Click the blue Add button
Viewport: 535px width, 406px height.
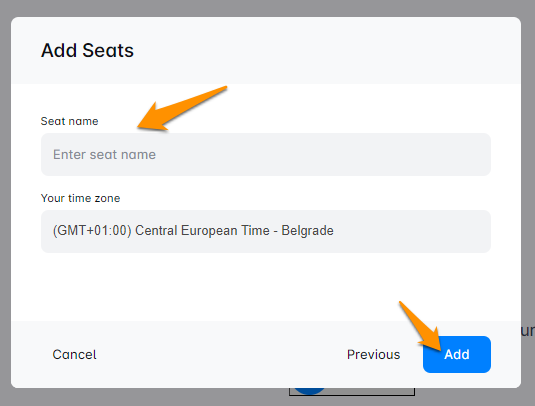pos(457,354)
